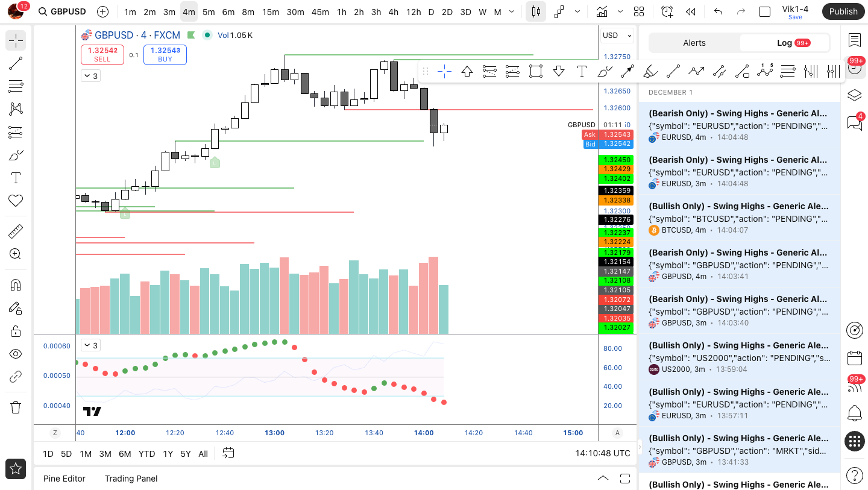Open the Trading Panel tab
Screen dimensions: 868x490
tap(131, 479)
